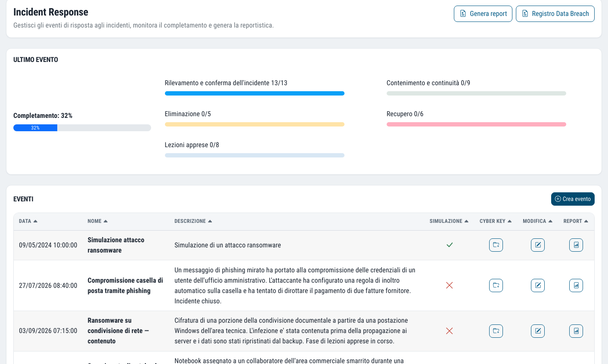Click the Lezioni apprese progress bar

[x=254, y=155]
